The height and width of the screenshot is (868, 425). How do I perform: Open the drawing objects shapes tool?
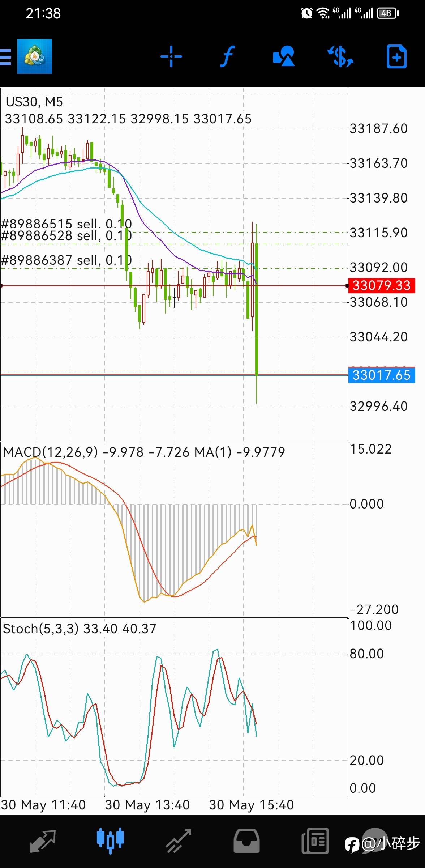point(284,56)
